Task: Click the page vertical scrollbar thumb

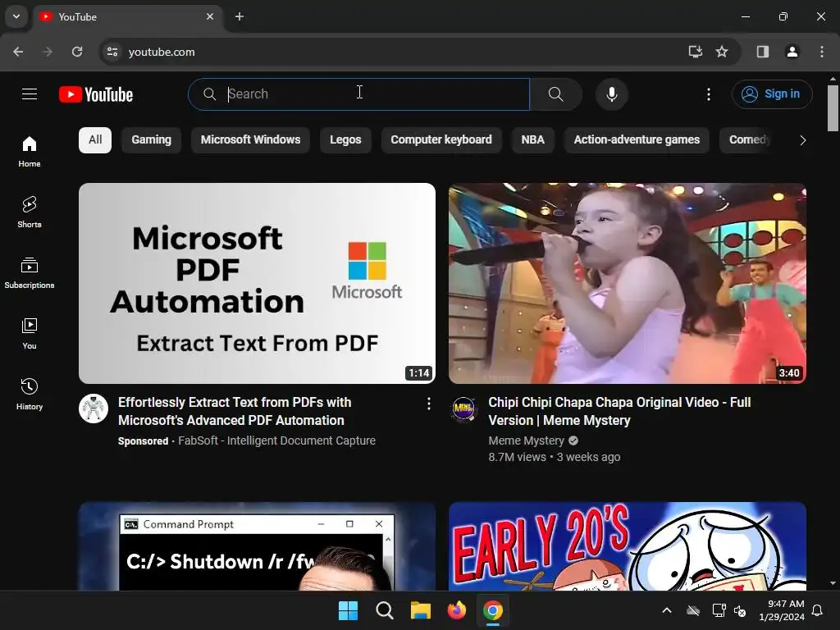Action: [x=833, y=107]
